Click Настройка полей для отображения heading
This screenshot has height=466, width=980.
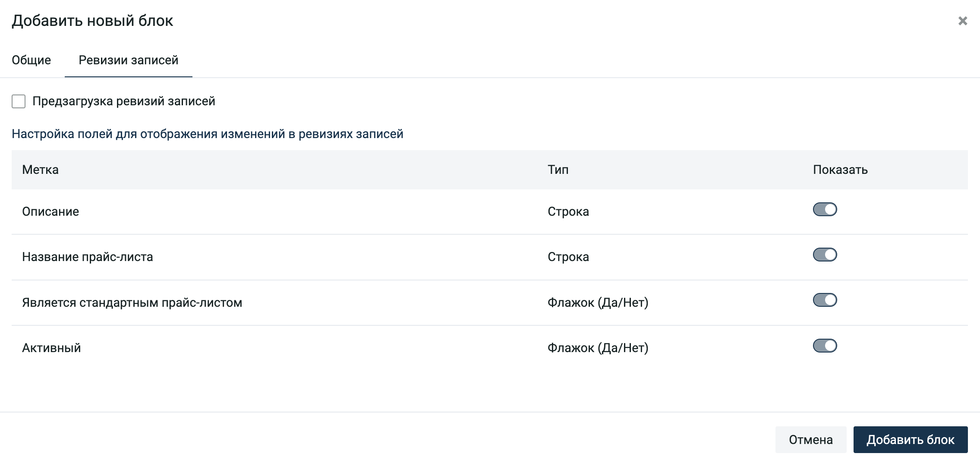(208, 134)
